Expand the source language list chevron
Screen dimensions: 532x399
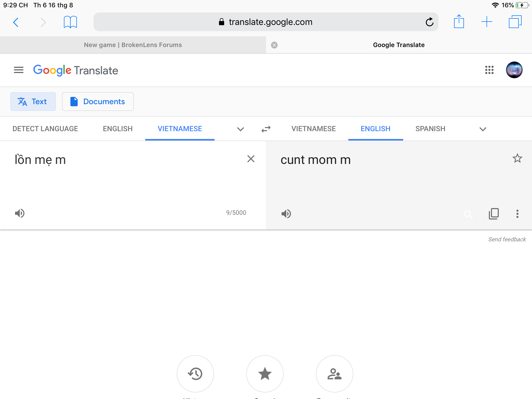(241, 129)
